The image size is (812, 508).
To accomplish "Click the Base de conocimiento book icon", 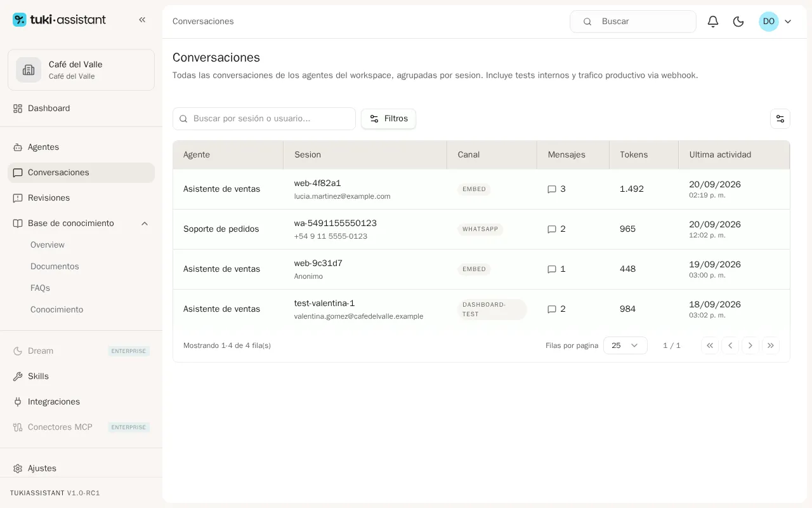I will click(18, 224).
